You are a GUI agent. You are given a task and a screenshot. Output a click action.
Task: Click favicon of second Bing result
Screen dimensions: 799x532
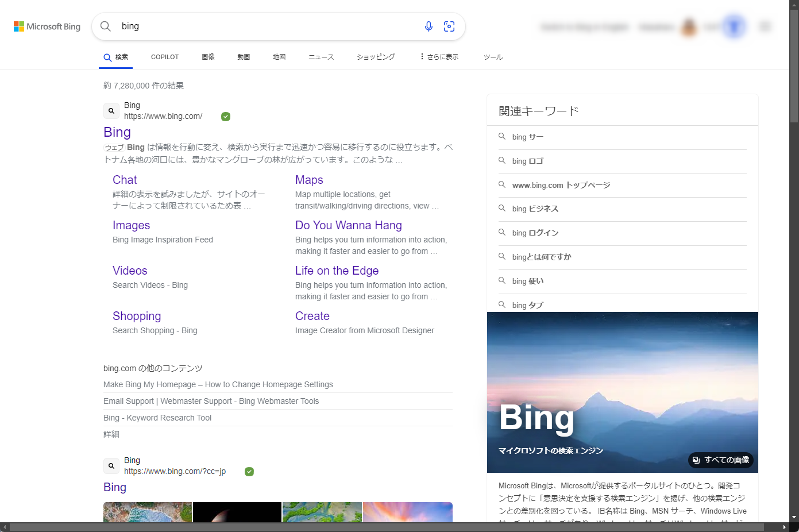pos(111,466)
